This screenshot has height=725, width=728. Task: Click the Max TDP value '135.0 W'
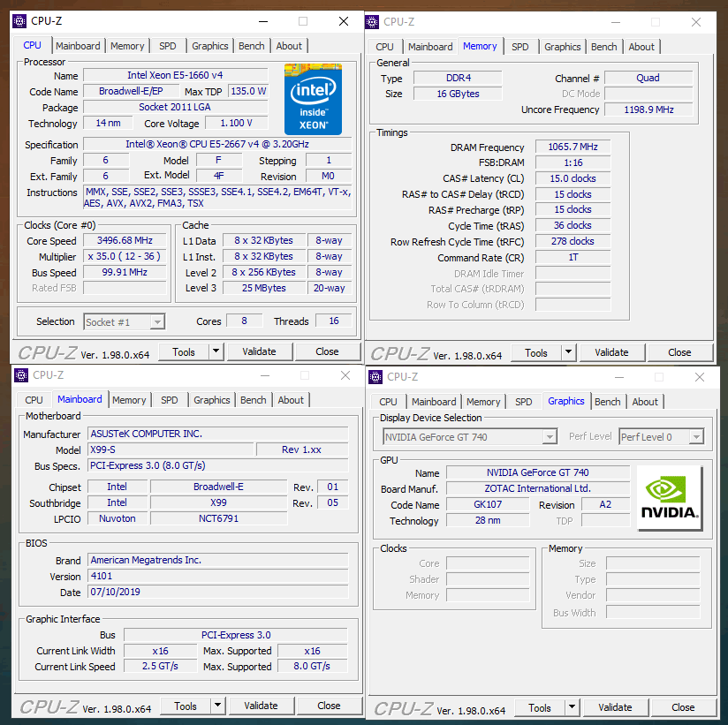248,91
